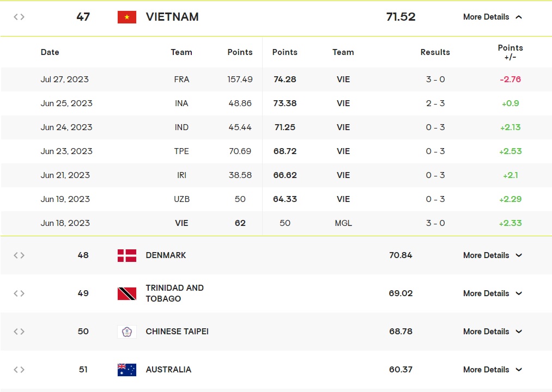Click the Points +/- column header
This screenshot has width=552, height=392.
point(510,52)
